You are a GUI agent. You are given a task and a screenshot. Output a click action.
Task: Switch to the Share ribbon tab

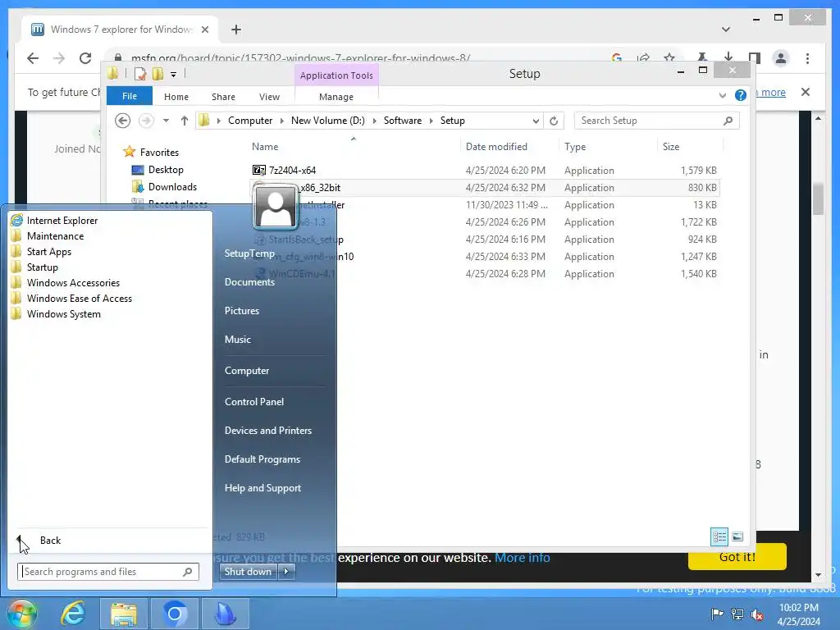(223, 97)
